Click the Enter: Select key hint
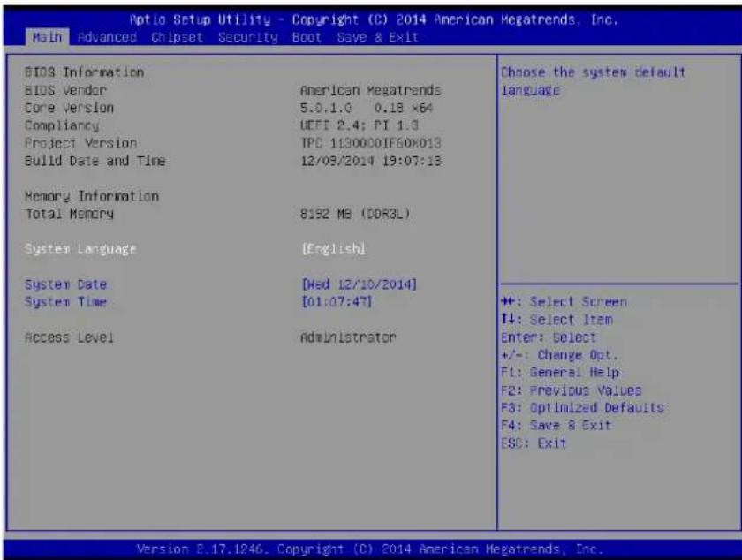This screenshot has width=742, height=560. [549, 337]
